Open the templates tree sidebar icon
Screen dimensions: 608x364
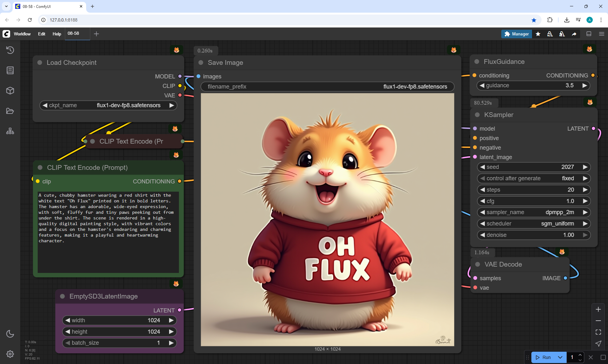pos(10,131)
